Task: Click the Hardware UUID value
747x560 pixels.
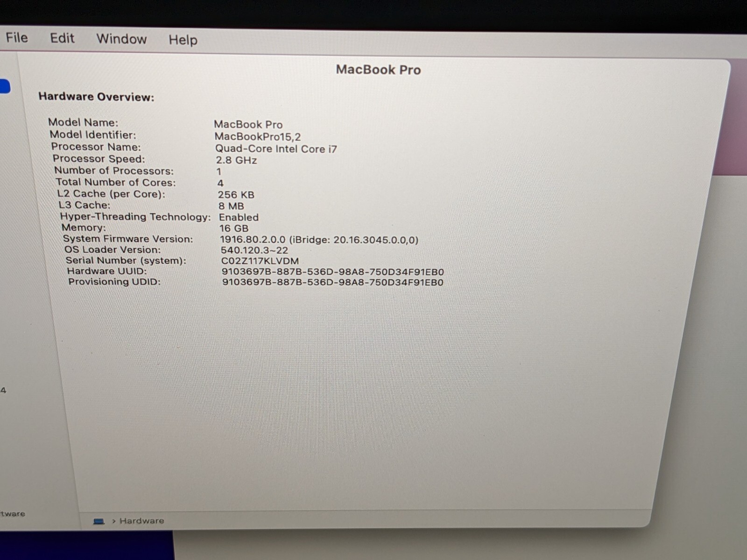Action: coord(333,272)
